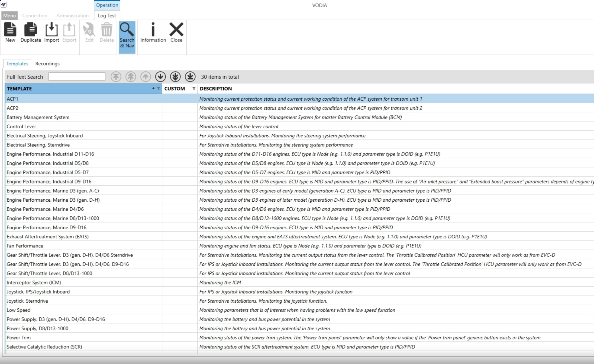
Task: Switch to the Recordings tab
Action: tap(47, 63)
